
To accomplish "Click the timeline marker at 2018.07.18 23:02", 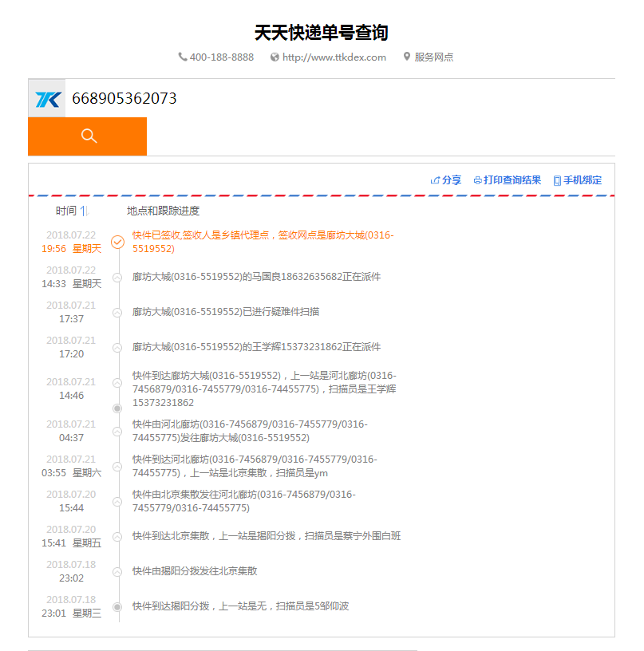I will coord(117,572).
